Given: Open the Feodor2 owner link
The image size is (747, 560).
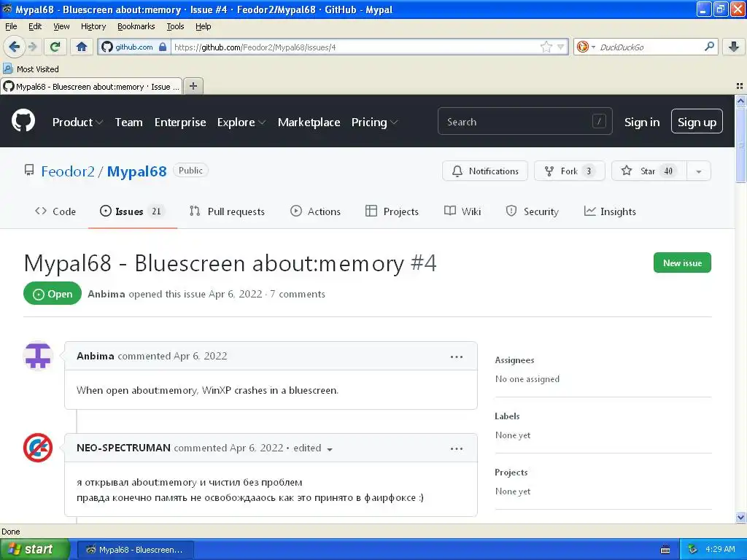Looking at the screenshot, I should [68, 171].
